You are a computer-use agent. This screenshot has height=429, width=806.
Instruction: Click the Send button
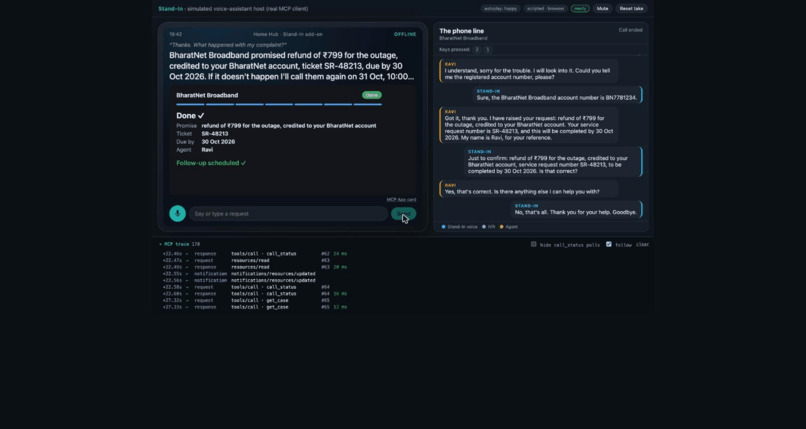click(404, 213)
